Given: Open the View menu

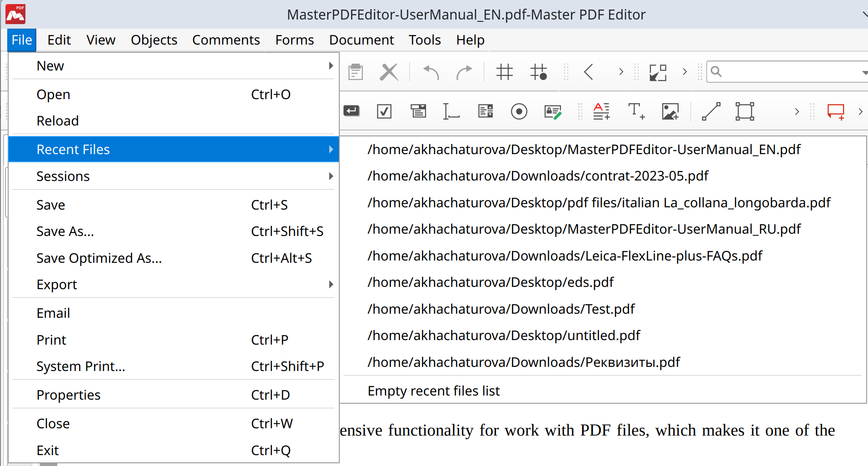Looking at the screenshot, I should coord(101,40).
